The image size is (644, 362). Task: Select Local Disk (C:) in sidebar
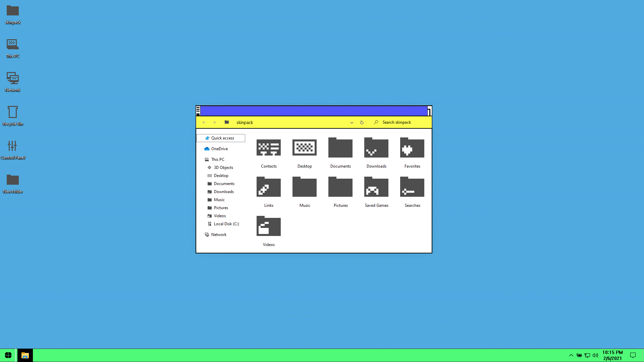[226, 224]
